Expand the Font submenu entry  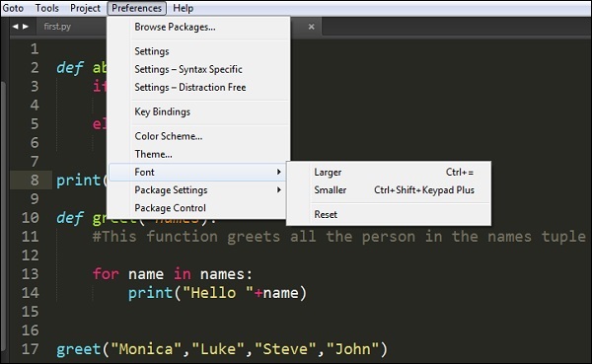[197, 173]
